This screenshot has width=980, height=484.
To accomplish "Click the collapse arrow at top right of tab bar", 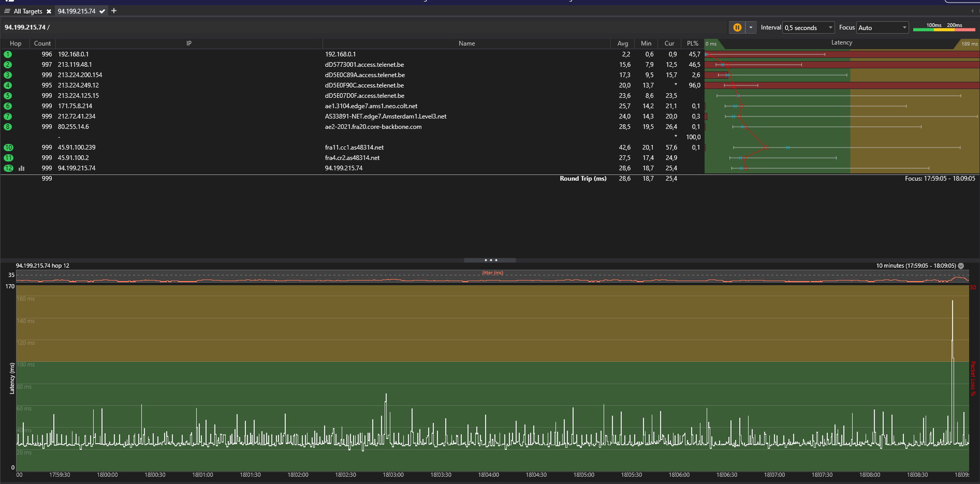I will click(x=972, y=11).
